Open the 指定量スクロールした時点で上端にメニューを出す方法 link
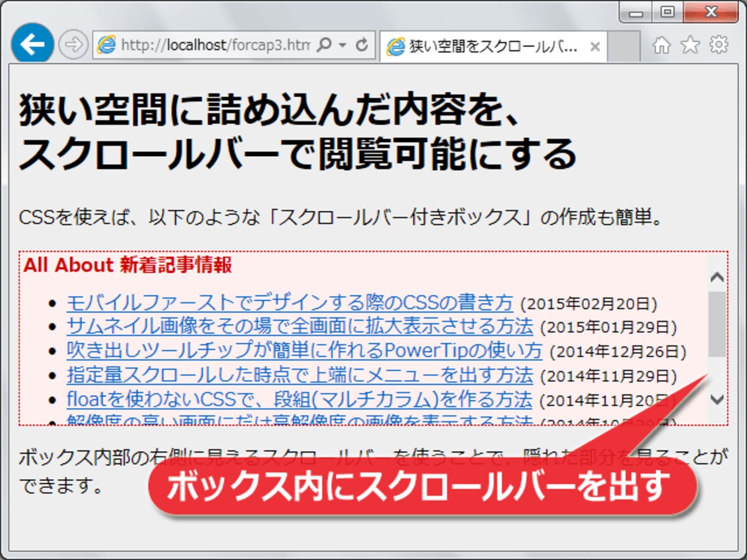The image size is (747, 560). 299,375
